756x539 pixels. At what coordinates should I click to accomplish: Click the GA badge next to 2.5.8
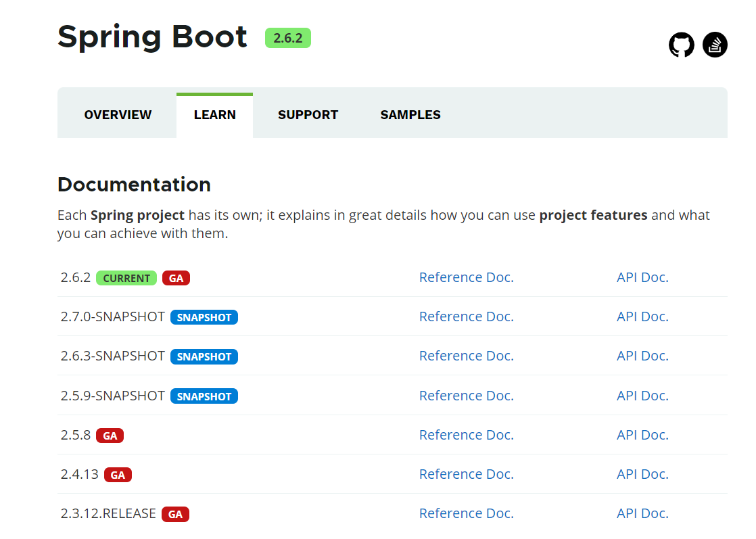(110, 436)
